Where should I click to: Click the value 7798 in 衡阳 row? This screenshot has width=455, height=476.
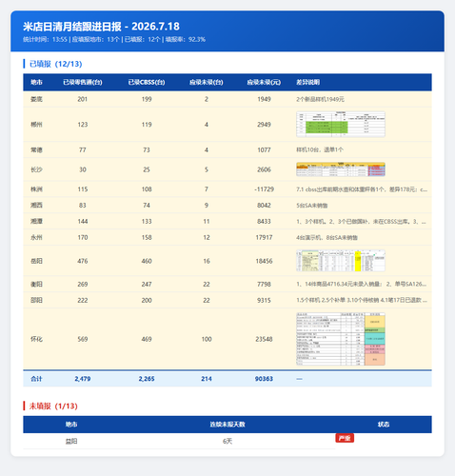[264, 284]
